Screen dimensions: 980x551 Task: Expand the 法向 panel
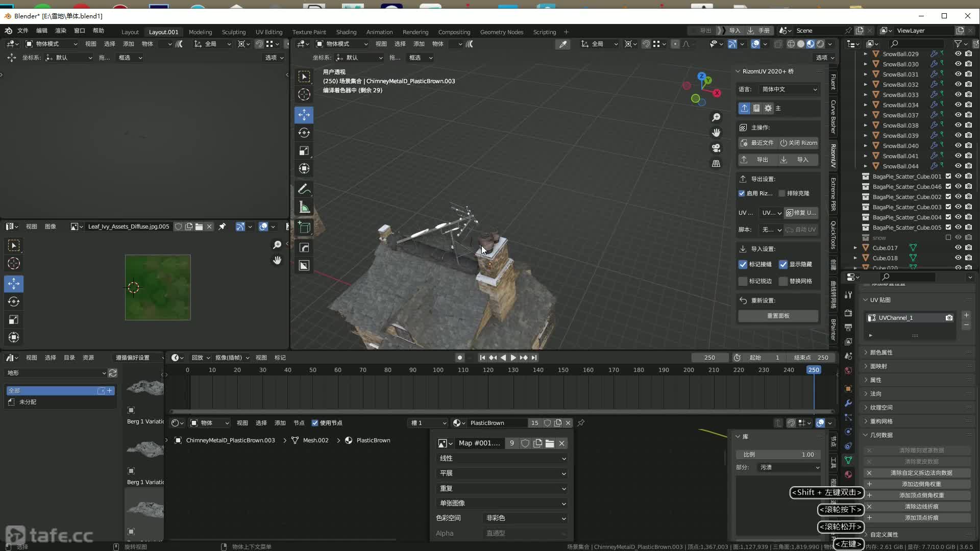coord(876,394)
